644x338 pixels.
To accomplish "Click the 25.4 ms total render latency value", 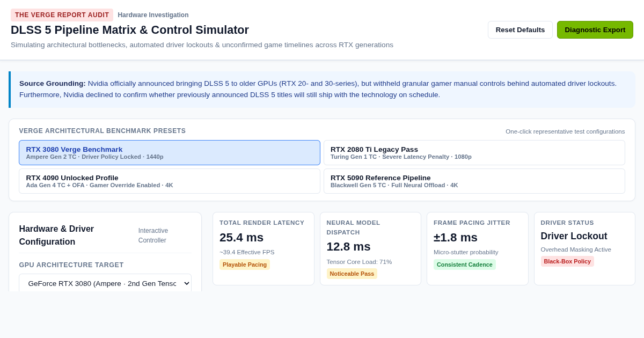I will pyautogui.click(x=241, y=237).
